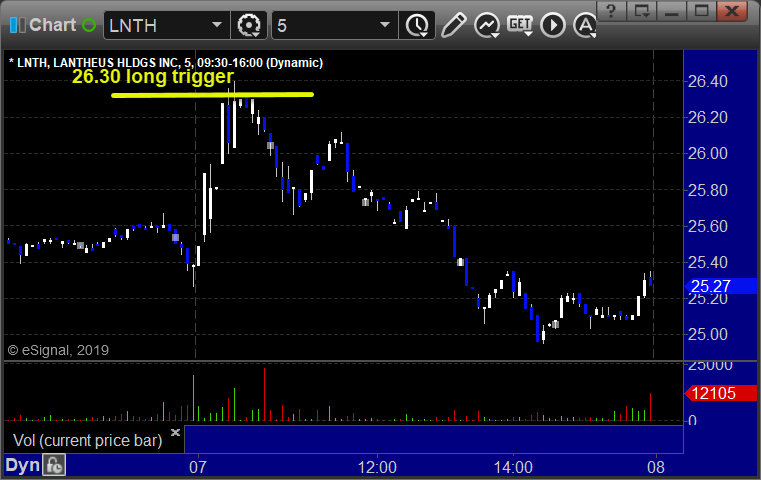The height and width of the screenshot is (480, 761).
Task: Open the studies chart-line icon
Action: tap(487, 25)
